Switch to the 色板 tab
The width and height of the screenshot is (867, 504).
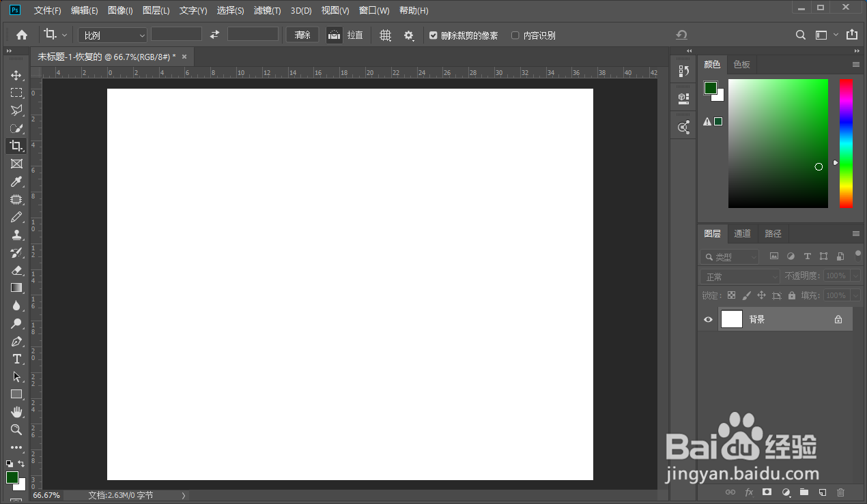tap(741, 64)
